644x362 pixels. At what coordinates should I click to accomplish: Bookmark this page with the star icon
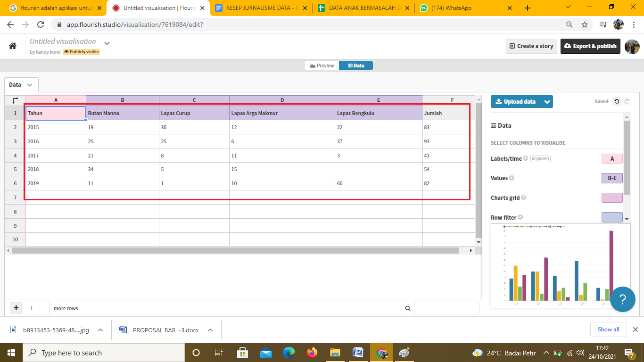pos(585,25)
